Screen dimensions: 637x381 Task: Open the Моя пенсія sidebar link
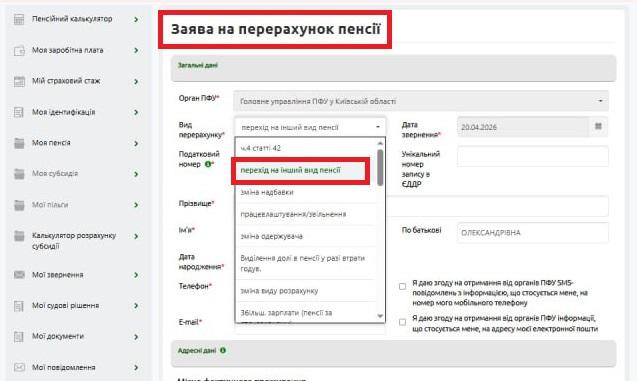(51, 143)
